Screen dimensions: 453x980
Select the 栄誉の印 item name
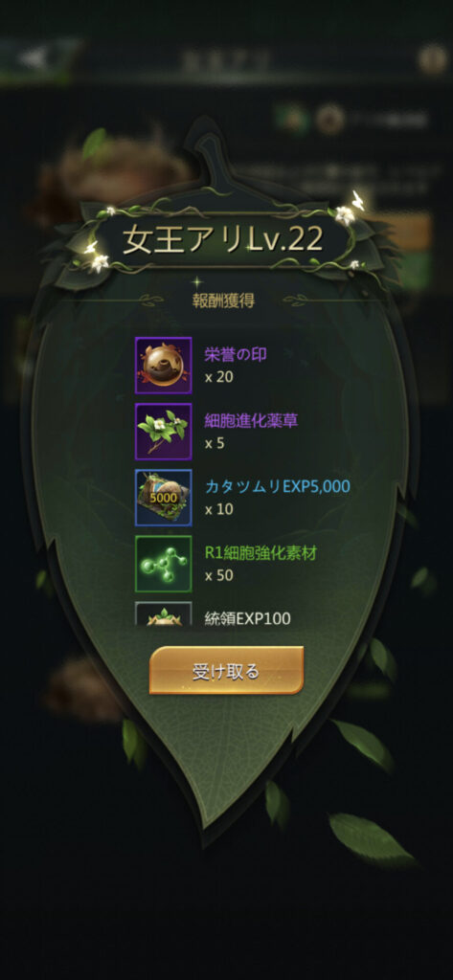point(236,354)
